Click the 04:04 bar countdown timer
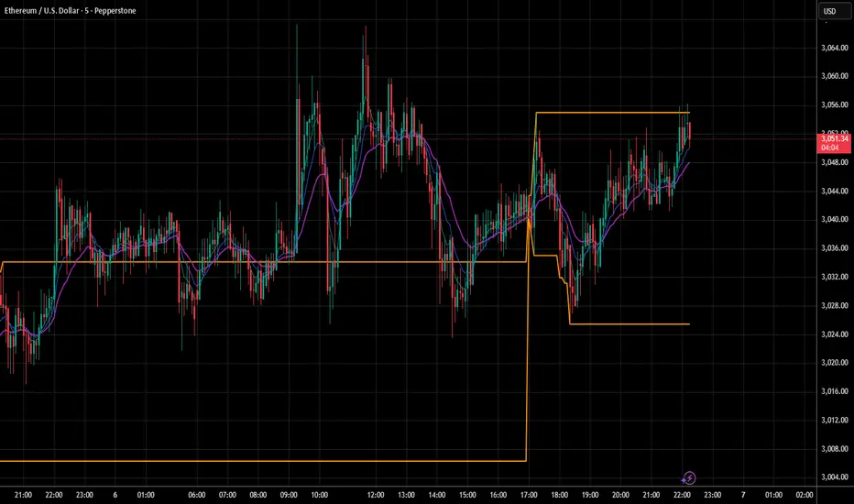 coord(829,148)
